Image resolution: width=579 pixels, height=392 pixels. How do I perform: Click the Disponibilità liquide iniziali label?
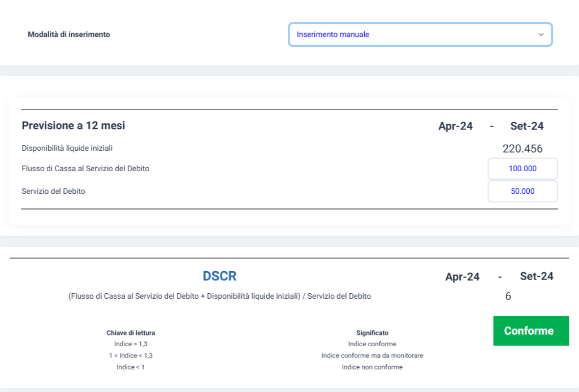click(67, 148)
